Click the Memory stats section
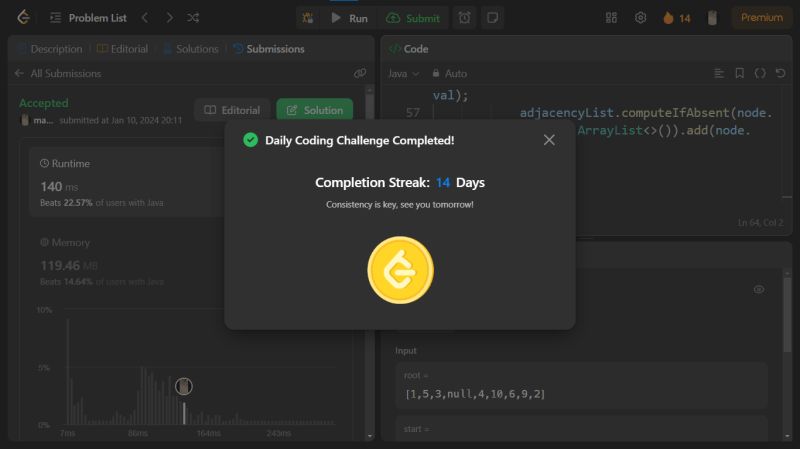This screenshot has height=449, width=800. click(x=102, y=262)
